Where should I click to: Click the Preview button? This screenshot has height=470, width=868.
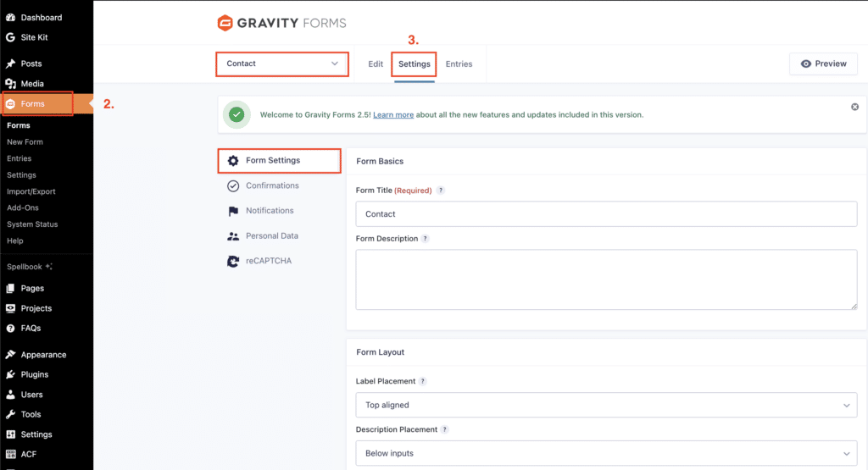(x=823, y=64)
